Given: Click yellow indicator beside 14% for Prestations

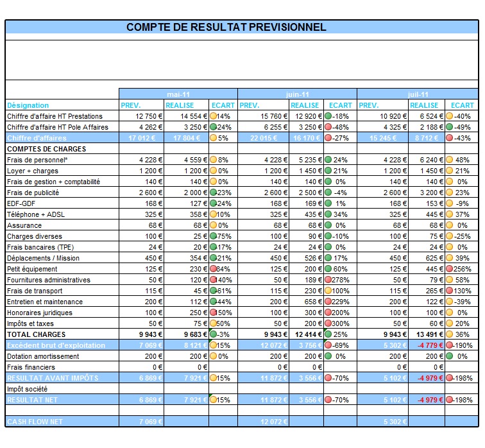Looking at the screenshot, I should [213, 116].
